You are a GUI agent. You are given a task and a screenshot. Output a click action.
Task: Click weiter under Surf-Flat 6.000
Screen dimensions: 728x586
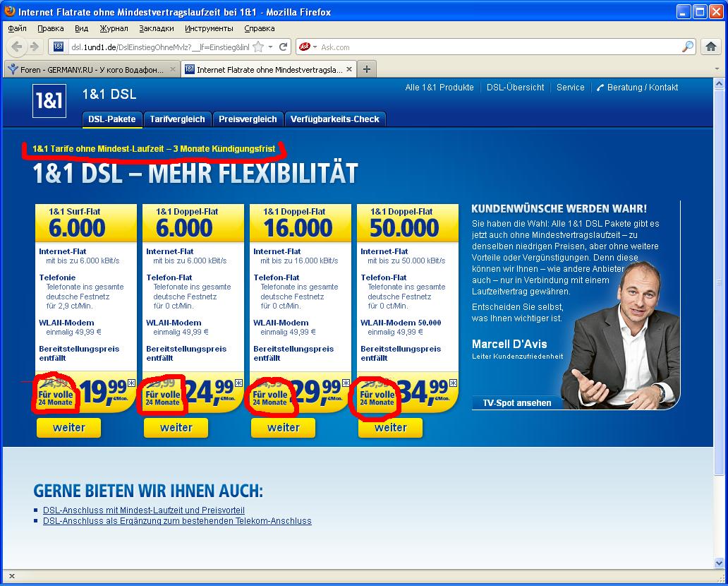point(68,428)
